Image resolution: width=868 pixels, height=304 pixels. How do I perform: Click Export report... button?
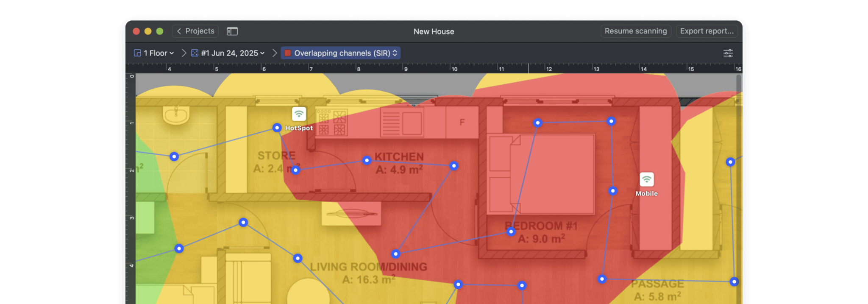707,31
